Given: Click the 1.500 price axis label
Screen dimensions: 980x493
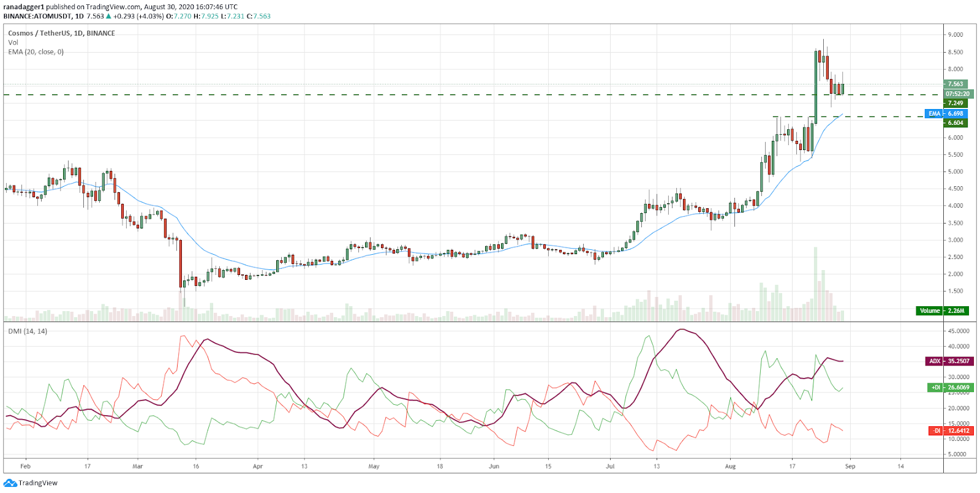Looking at the screenshot, I should pos(955,291).
